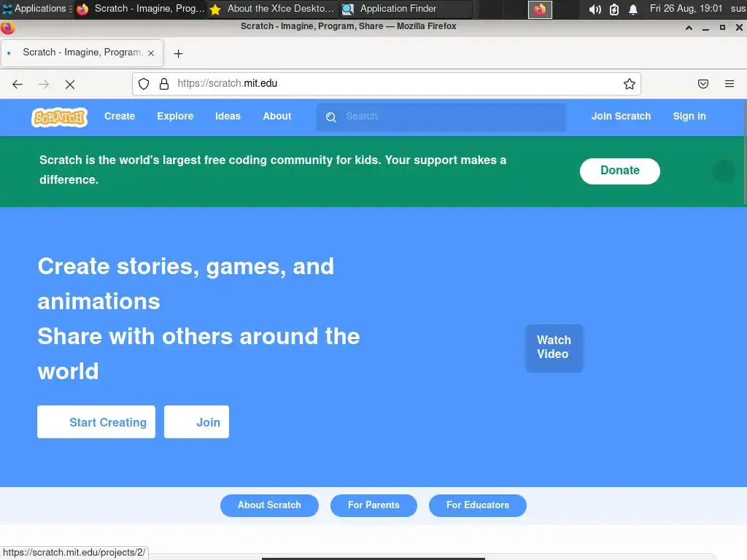Click the Firefox icon in the titlebar
Screen dimensions: 747x560
click(8, 28)
